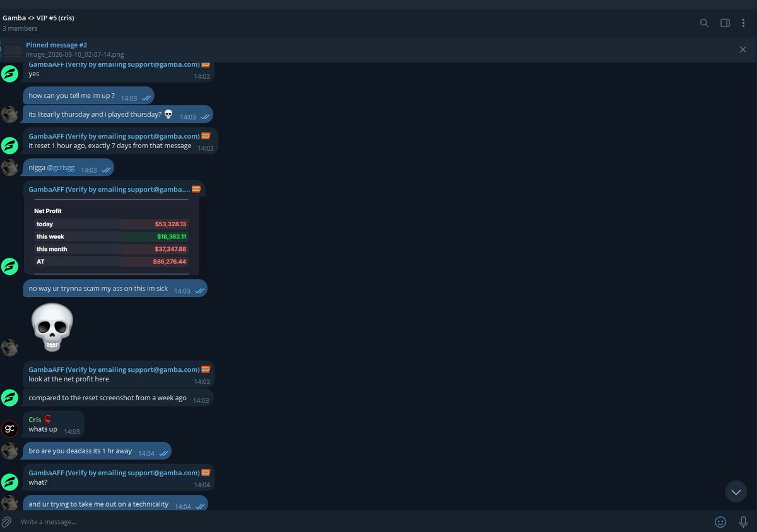
Task: Click the double-check read receipt on 'how can you tell me'
Action: click(x=146, y=98)
